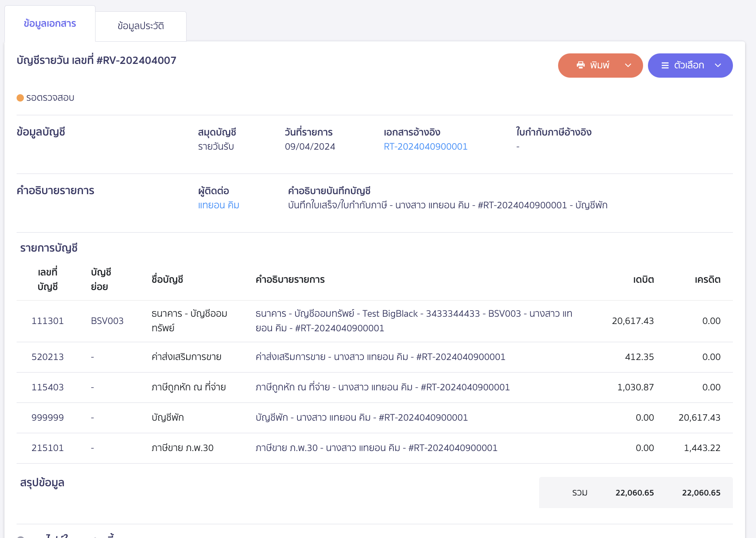Click total debit 22,060.65

(x=635, y=493)
